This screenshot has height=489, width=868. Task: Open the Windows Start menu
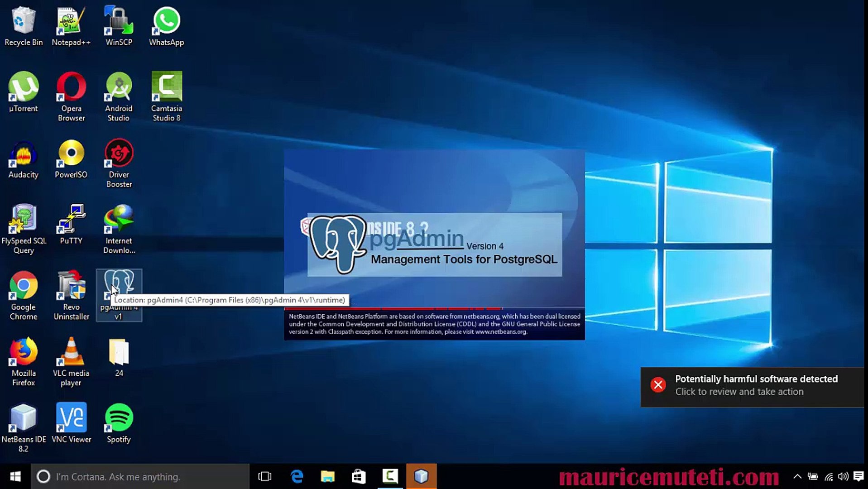point(15,476)
